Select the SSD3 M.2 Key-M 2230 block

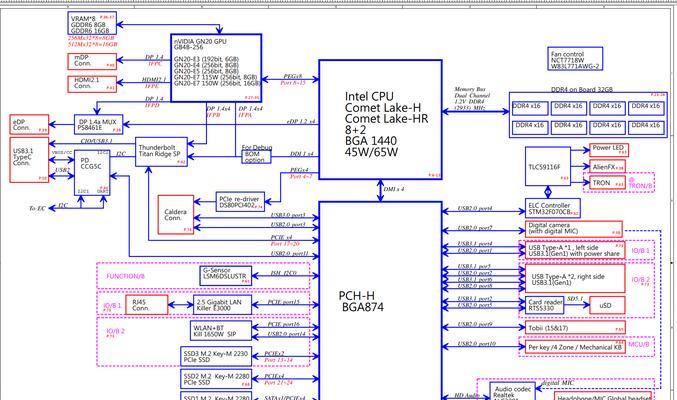point(216,356)
